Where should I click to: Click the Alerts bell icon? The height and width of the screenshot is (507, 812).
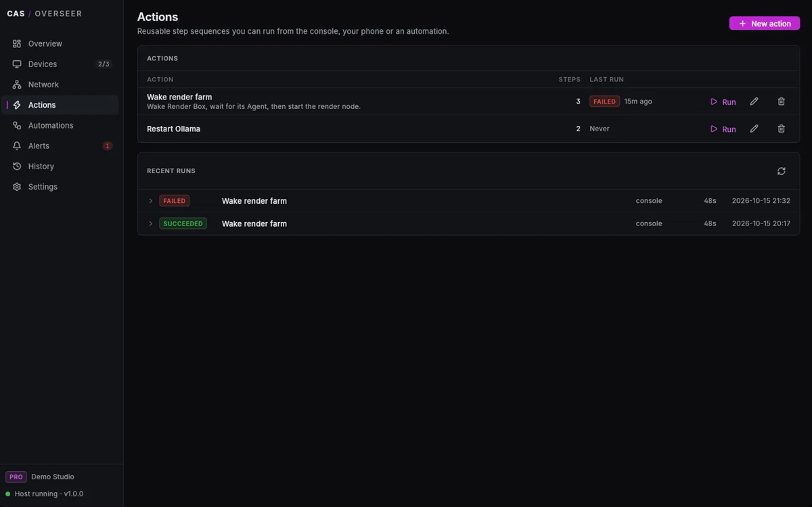[x=17, y=146]
